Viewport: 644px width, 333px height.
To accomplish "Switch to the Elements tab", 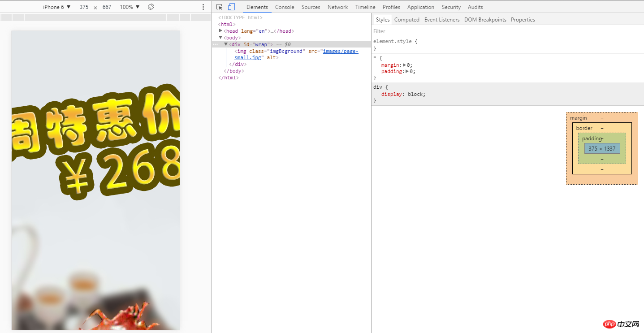I will tap(257, 7).
